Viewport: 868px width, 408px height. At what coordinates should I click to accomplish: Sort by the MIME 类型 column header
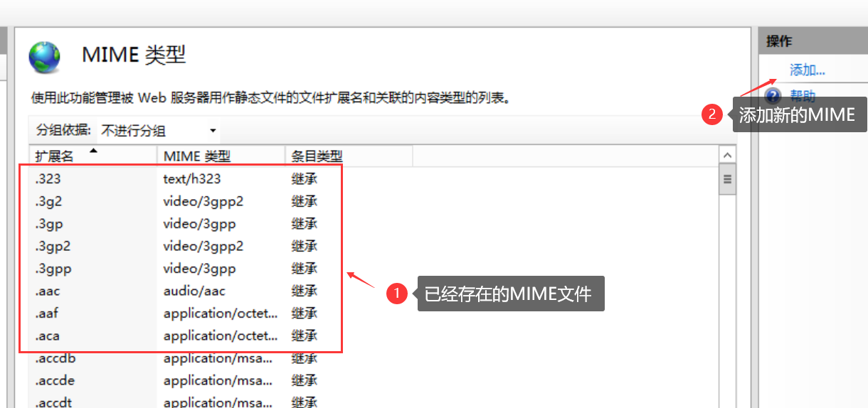click(221, 156)
